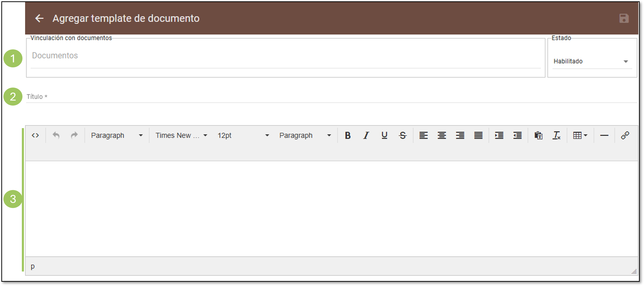Open the table insertion dropdown
The width and height of the screenshot is (644, 286).
[580, 135]
